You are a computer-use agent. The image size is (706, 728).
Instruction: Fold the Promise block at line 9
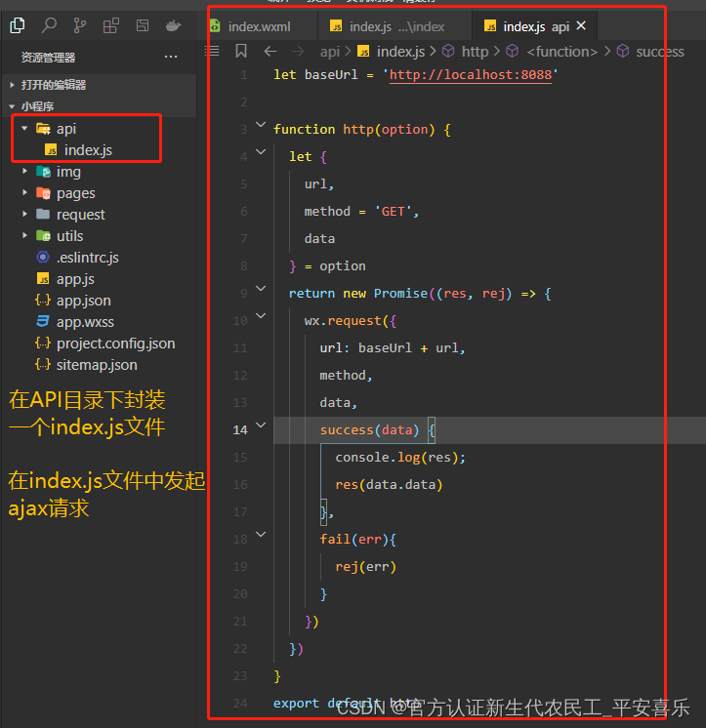tap(261, 288)
